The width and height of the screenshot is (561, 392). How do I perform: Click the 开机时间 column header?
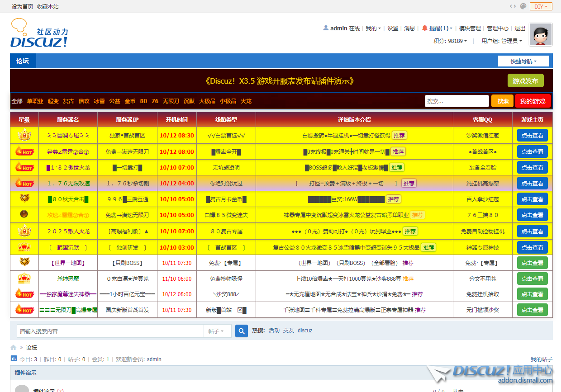click(177, 120)
